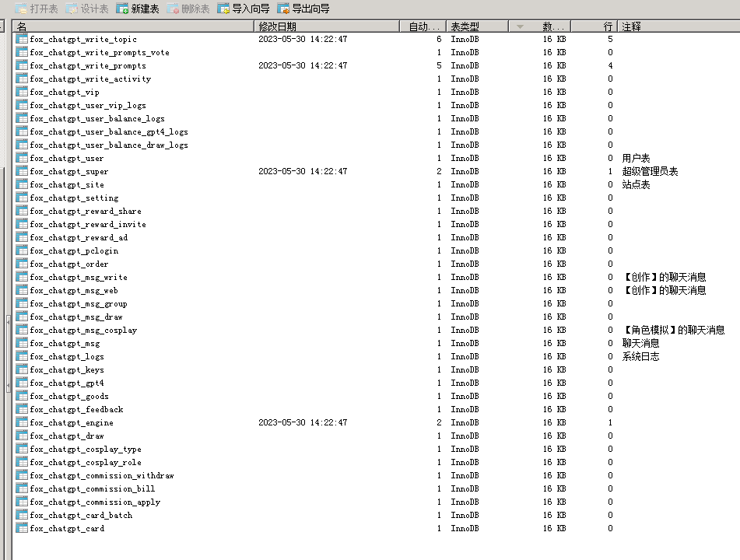Select the fox_chatgpt_write_prompts table name
The width and height of the screenshot is (740, 560).
click(87, 65)
